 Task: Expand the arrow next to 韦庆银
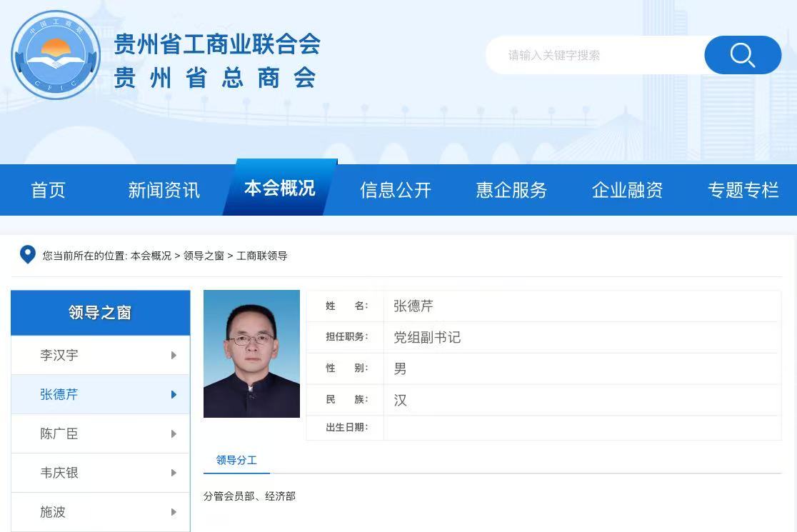point(174,473)
